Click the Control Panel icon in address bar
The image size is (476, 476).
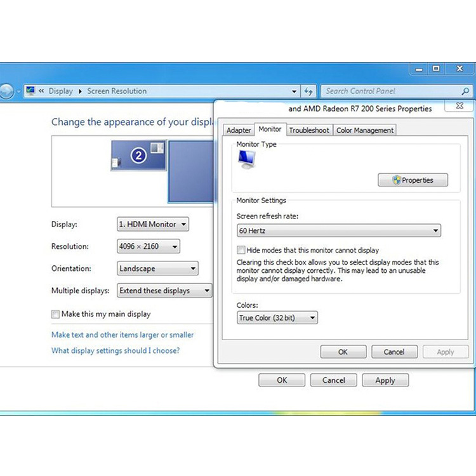click(x=30, y=91)
